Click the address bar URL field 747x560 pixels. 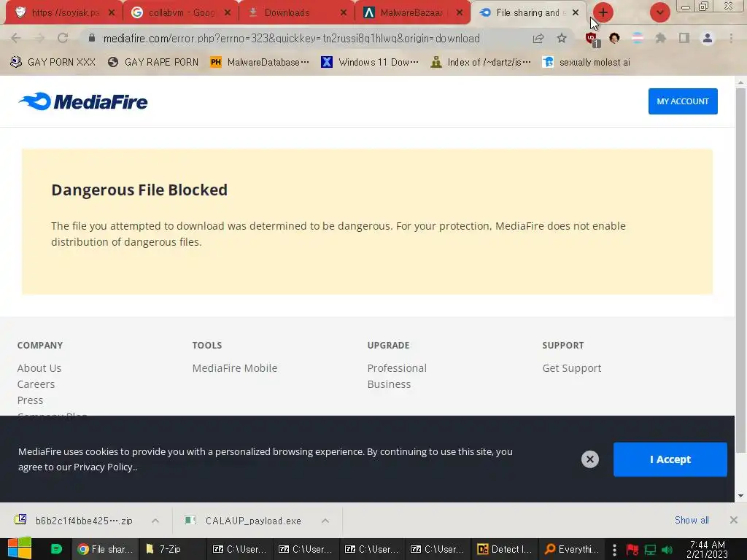[x=292, y=38]
